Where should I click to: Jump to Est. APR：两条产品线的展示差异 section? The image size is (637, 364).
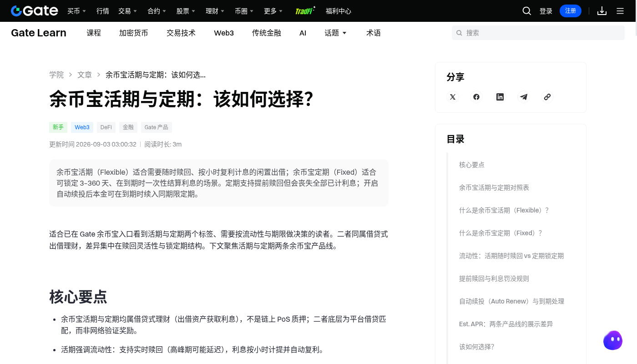click(506, 324)
